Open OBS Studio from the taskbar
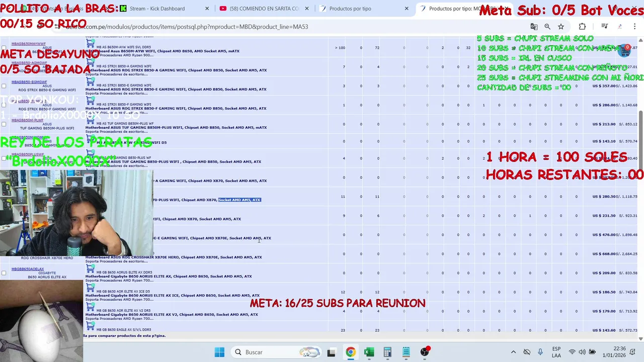The width and height of the screenshot is (644, 362). pyautogui.click(x=425, y=352)
